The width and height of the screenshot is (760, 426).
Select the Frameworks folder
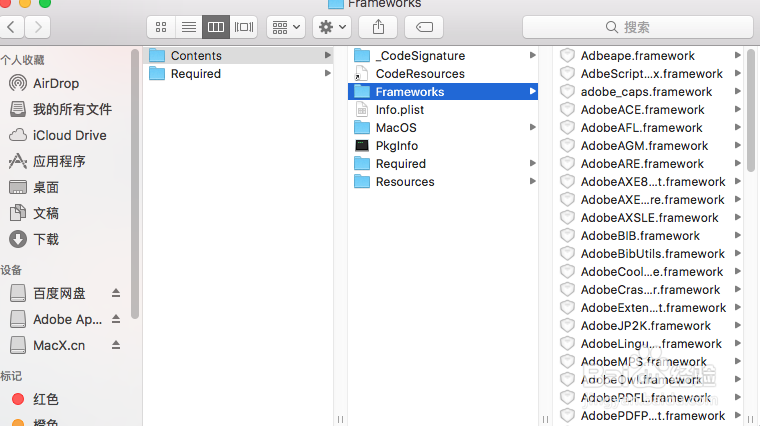click(443, 92)
